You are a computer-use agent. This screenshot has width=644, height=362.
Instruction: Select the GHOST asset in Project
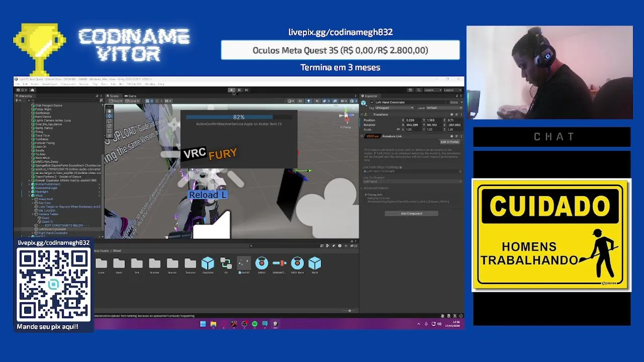(x=244, y=263)
